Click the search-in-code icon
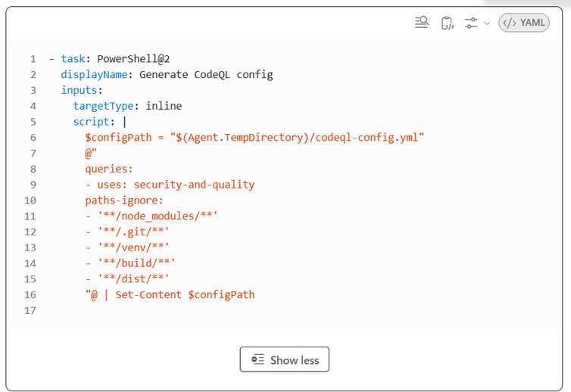The width and height of the screenshot is (571, 392). click(x=422, y=23)
